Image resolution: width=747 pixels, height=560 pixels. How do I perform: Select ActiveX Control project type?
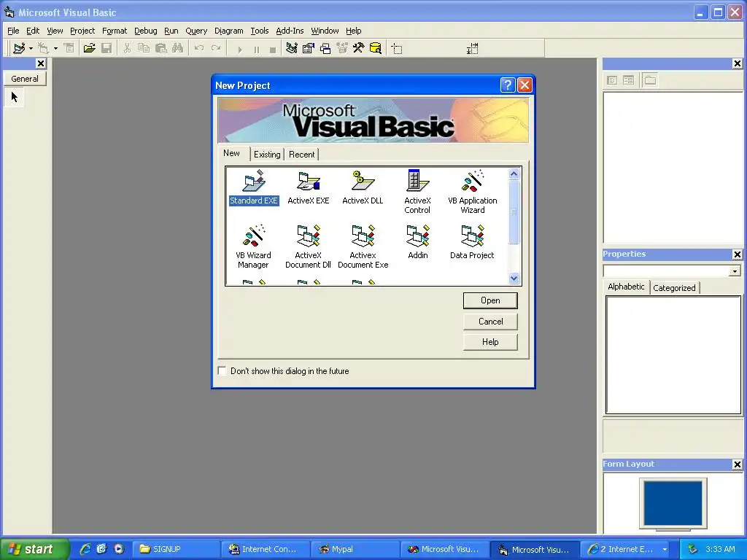pyautogui.click(x=417, y=192)
